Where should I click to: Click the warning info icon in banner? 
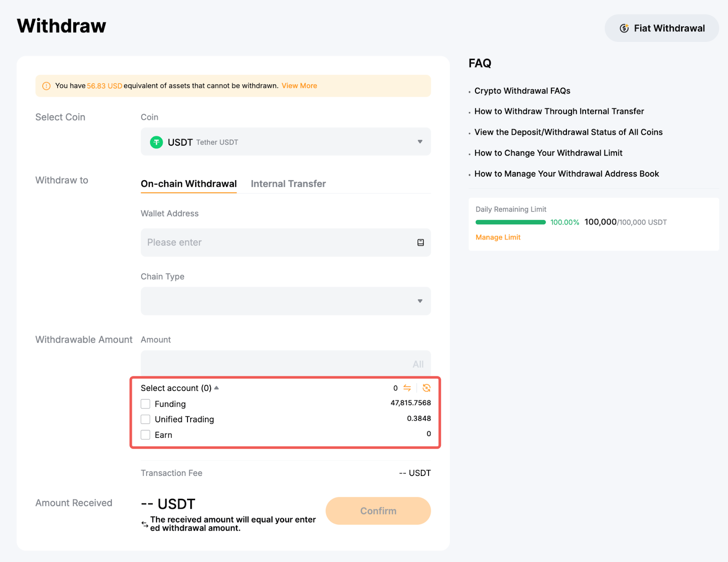46,86
